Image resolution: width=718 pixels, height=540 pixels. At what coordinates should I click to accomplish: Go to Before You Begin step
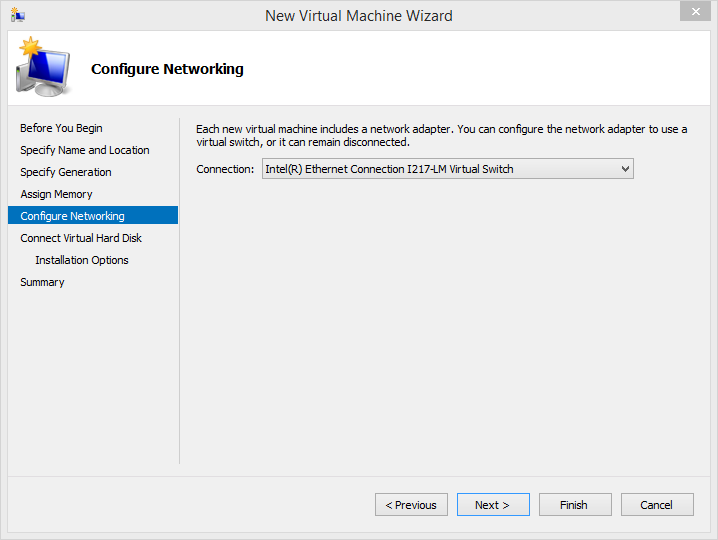point(61,128)
